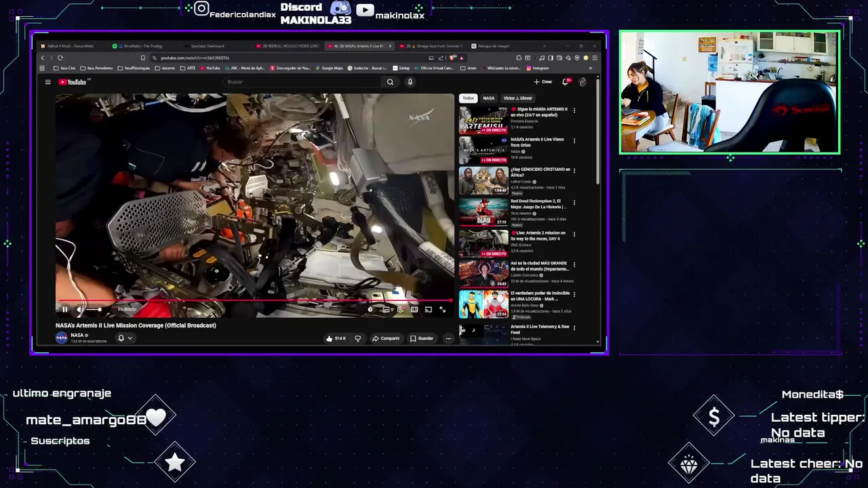868x488 pixels.
Task: Go to YouTube home via logo
Action: (x=73, y=82)
